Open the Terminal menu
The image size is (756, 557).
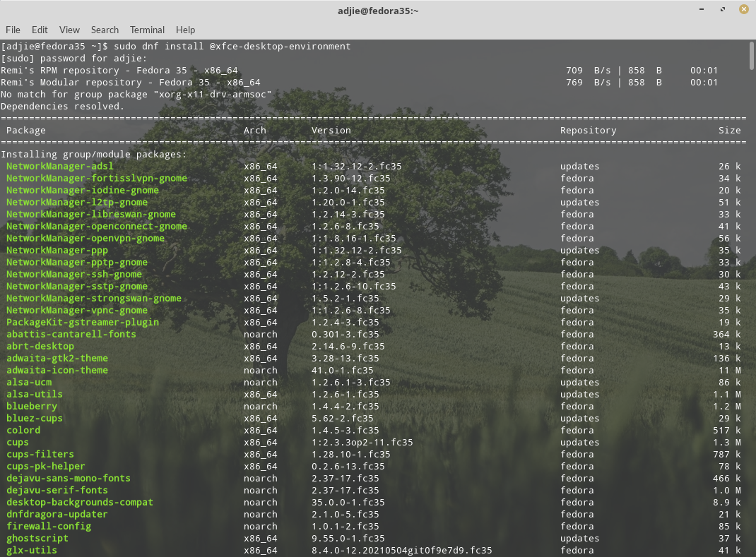(147, 30)
